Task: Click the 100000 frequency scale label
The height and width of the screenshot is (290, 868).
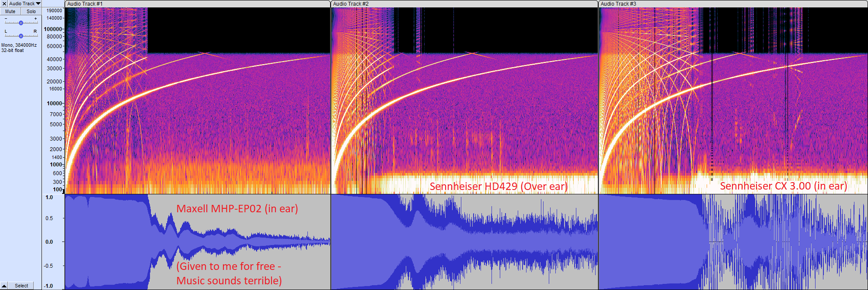Action: pos(53,29)
